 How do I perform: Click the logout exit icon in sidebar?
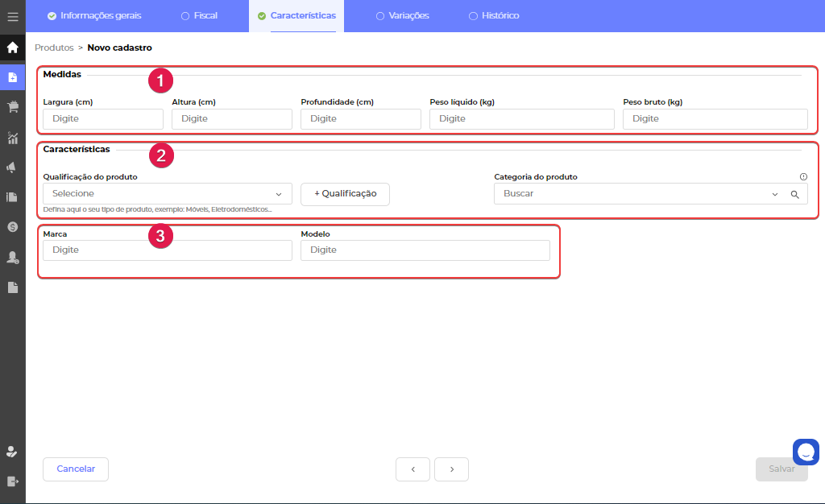tap(13, 481)
